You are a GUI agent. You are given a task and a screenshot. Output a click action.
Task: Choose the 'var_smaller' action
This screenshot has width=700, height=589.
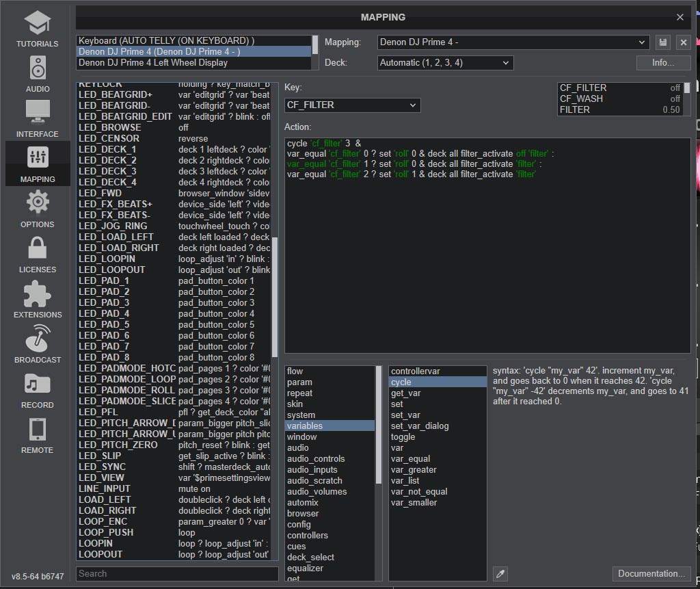click(x=437, y=503)
